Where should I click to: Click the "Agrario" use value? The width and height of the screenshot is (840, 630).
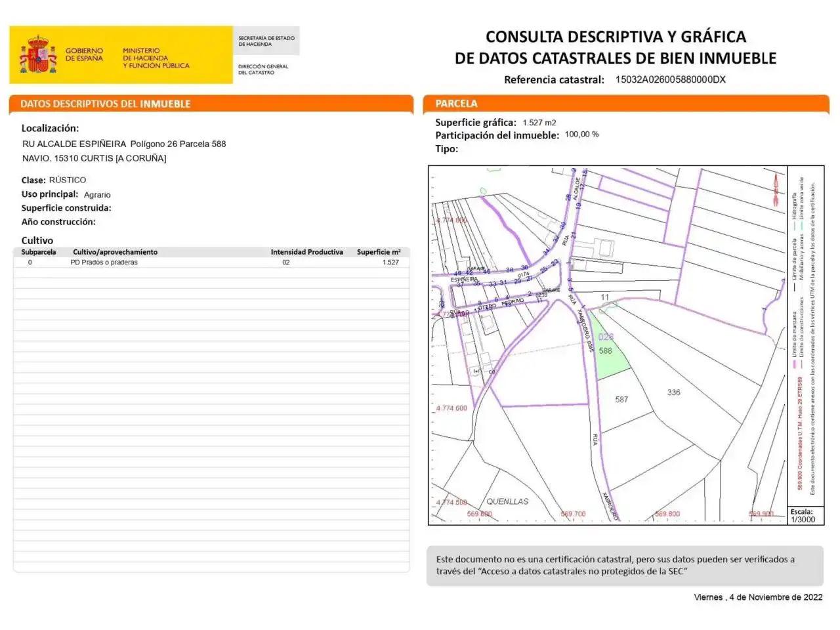pyautogui.click(x=97, y=195)
